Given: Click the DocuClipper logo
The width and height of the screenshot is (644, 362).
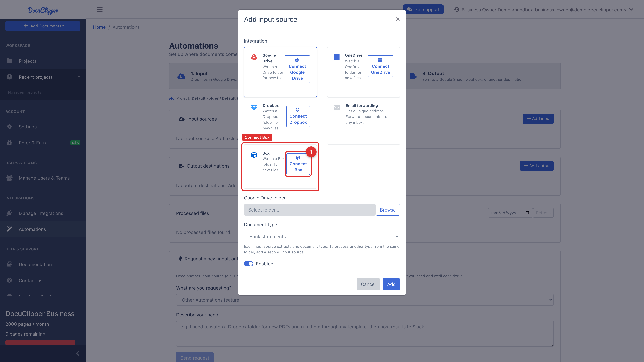Looking at the screenshot, I should (43, 10).
